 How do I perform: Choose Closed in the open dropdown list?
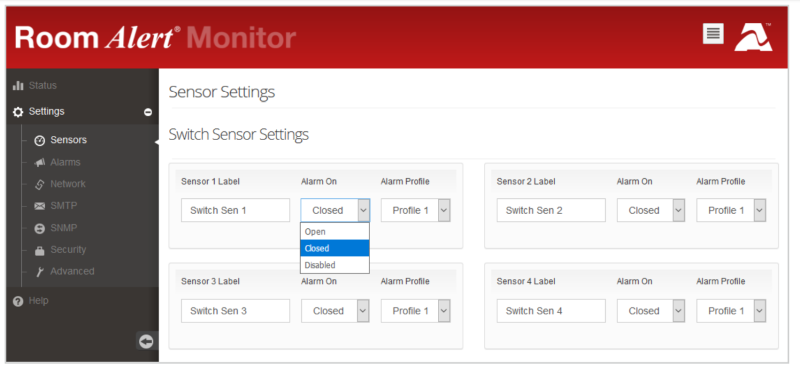[335, 248]
